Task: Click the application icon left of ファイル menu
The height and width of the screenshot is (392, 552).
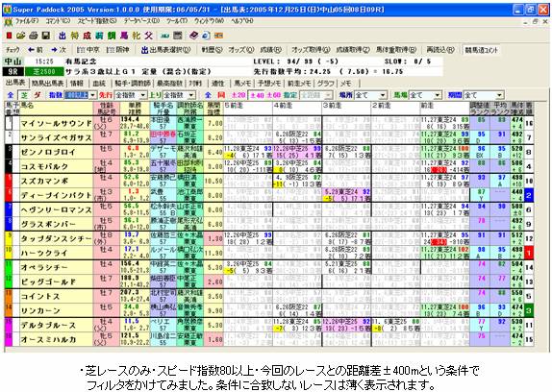Action: click(8, 22)
